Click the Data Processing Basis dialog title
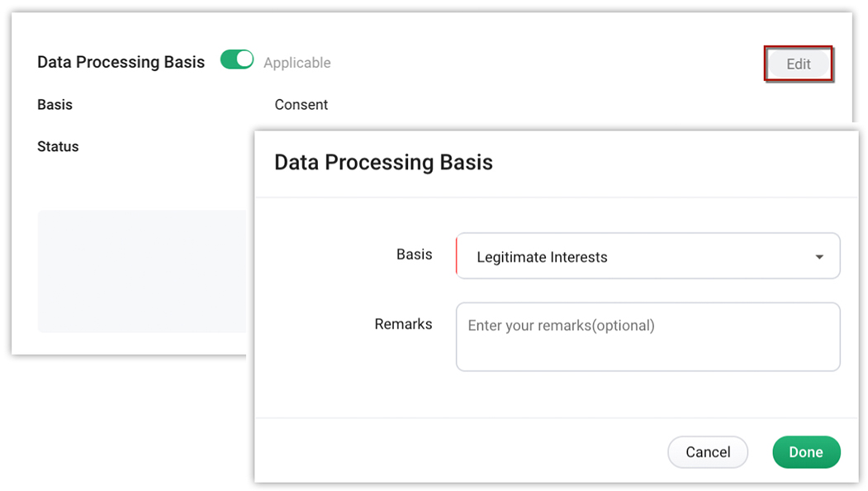The width and height of the screenshot is (868, 491). [x=383, y=162]
